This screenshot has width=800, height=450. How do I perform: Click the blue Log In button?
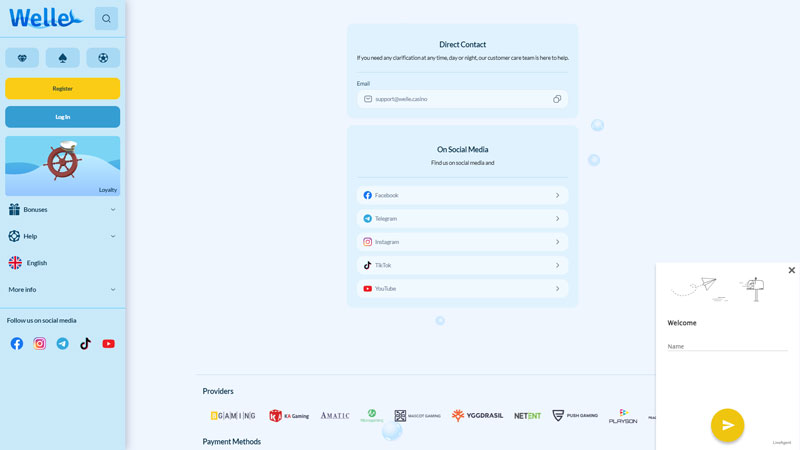[62, 117]
